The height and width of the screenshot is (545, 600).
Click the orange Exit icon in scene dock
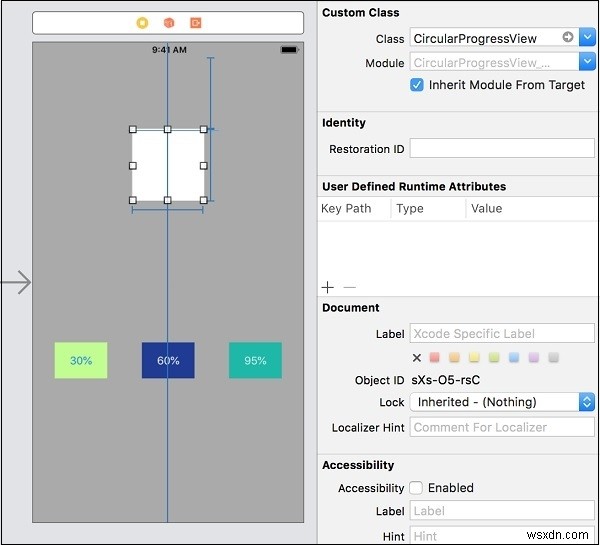[196, 23]
